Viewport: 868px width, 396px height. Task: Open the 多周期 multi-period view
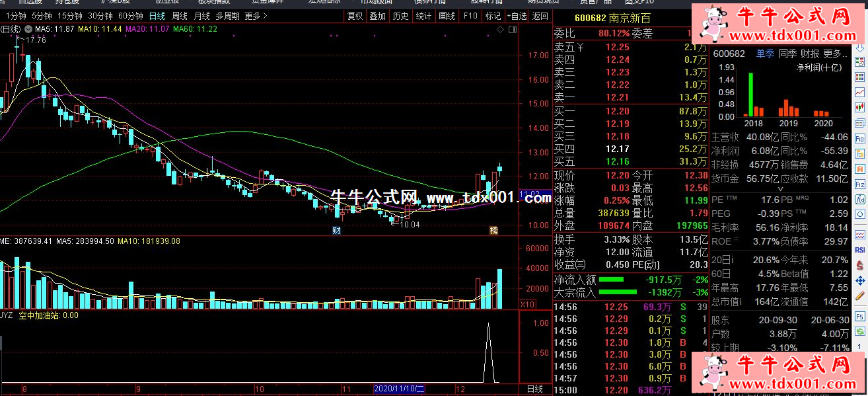[x=228, y=16]
